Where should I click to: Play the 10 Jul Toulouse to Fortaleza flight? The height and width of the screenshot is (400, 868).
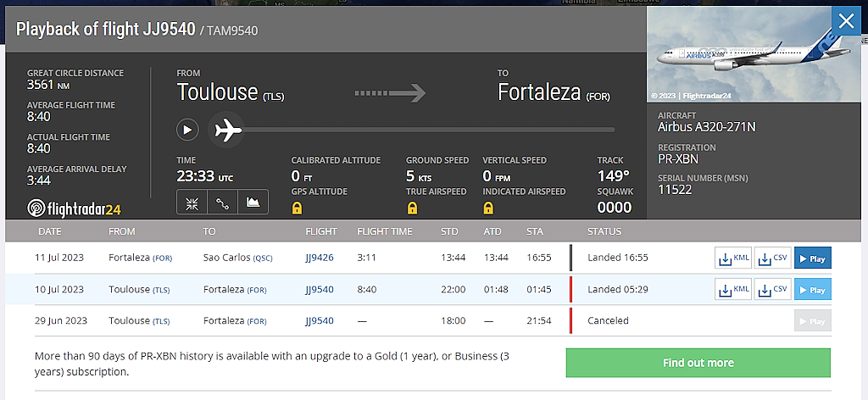[812, 290]
